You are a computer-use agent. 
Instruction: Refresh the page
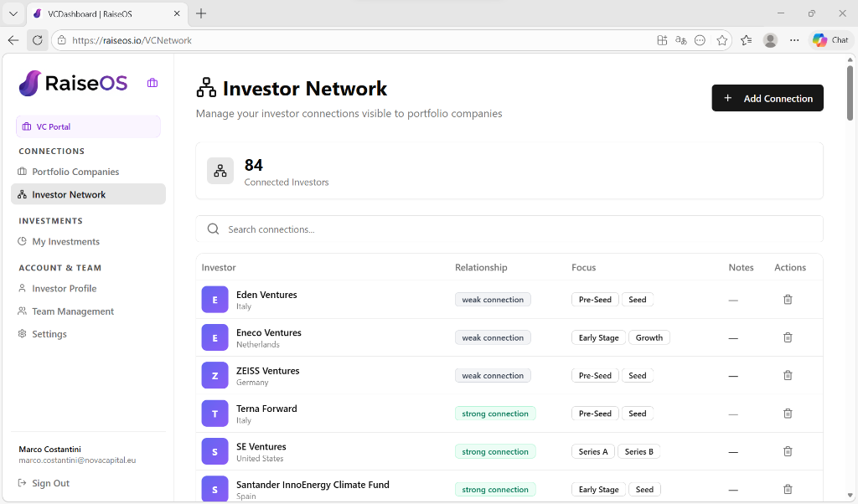[37, 40]
